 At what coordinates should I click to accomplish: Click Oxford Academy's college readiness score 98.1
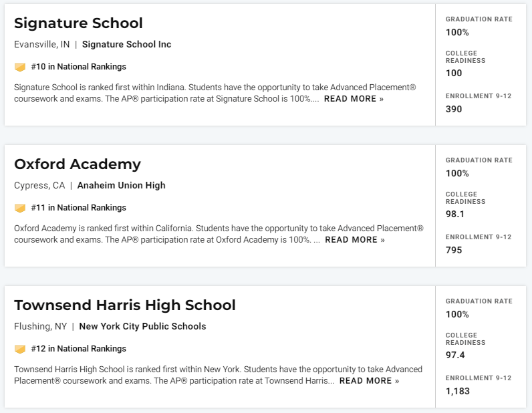click(x=455, y=215)
